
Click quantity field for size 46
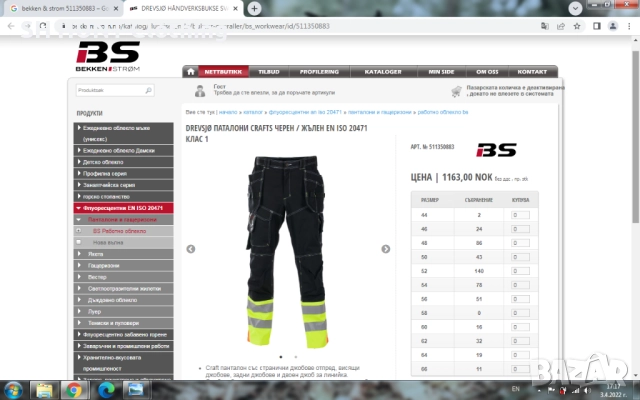click(520, 229)
